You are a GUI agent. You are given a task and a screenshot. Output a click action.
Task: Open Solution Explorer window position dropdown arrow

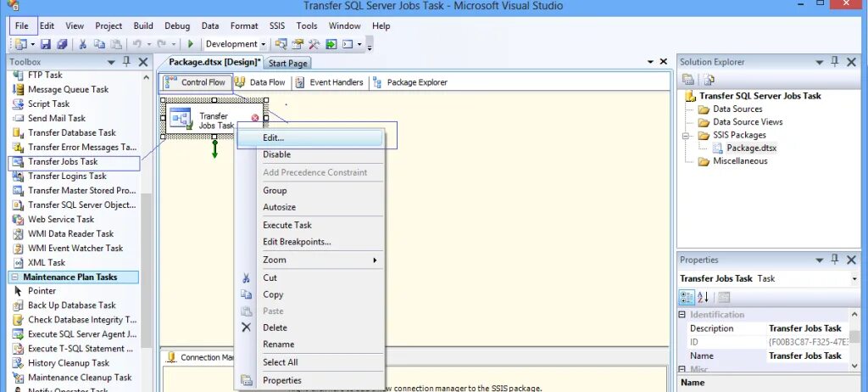coord(820,62)
